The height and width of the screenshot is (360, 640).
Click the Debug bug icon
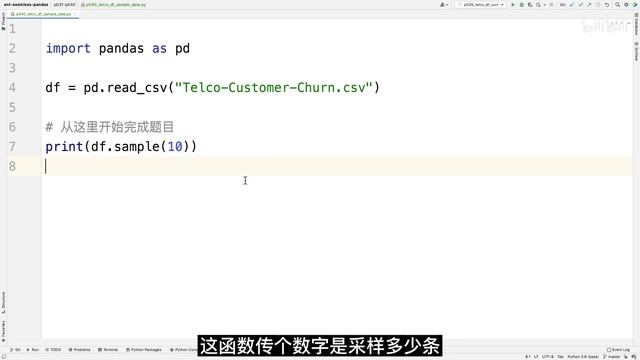[x=522, y=5]
